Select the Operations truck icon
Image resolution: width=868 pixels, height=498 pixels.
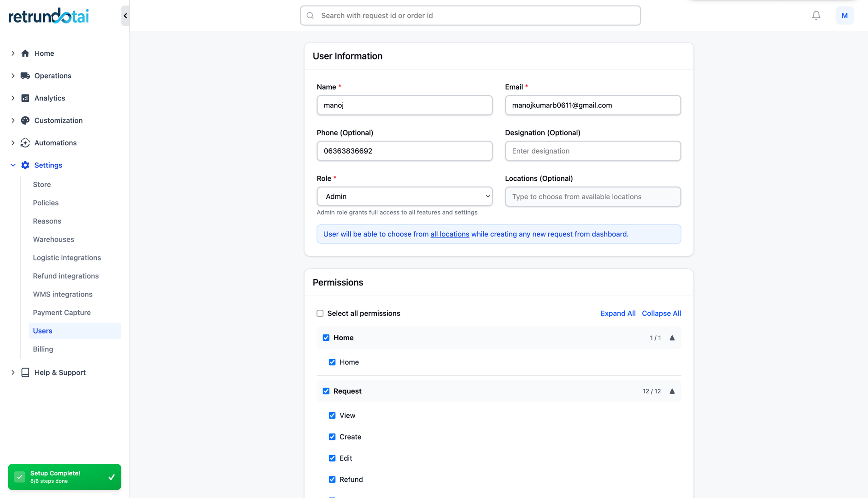pos(25,76)
